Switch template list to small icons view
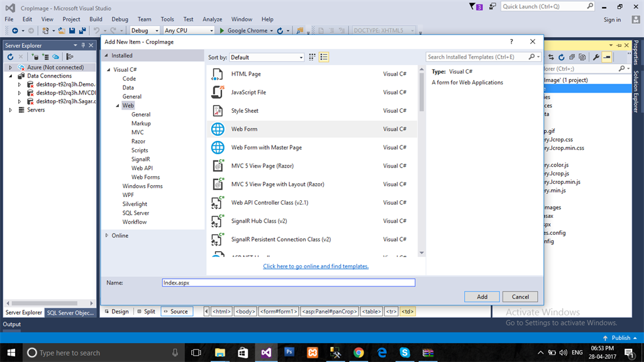 312,57
